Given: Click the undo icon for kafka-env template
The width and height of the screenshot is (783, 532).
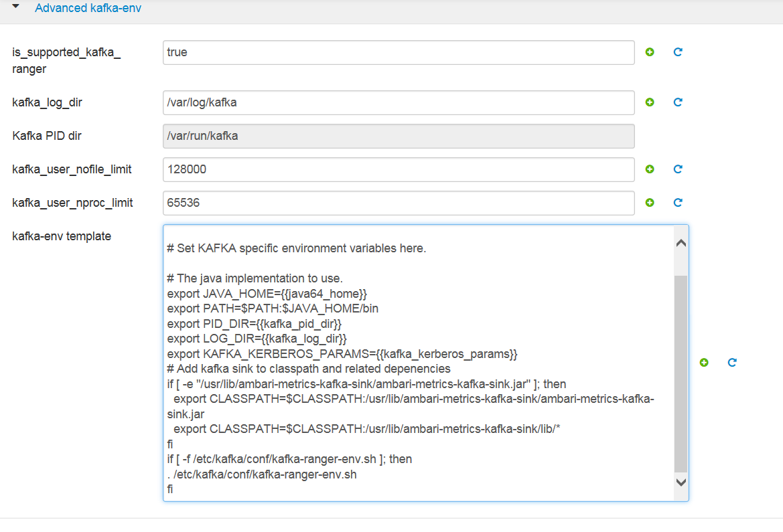Looking at the screenshot, I should (731, 362).
